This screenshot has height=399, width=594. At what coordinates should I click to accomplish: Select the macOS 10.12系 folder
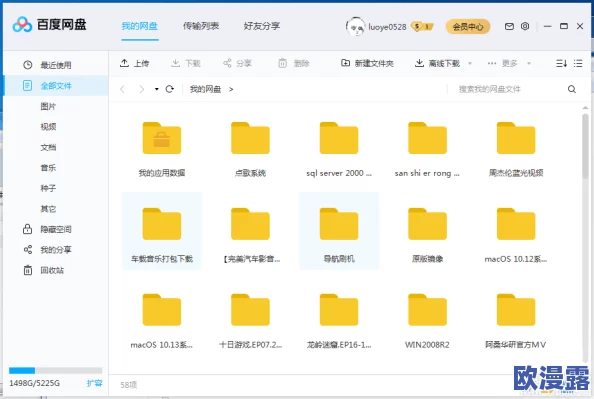(516, 231)
